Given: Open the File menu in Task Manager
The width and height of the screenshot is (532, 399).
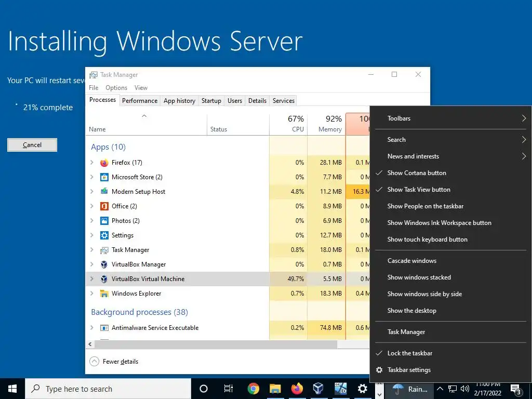Looking at the screenshot, I should coord(94,88).
